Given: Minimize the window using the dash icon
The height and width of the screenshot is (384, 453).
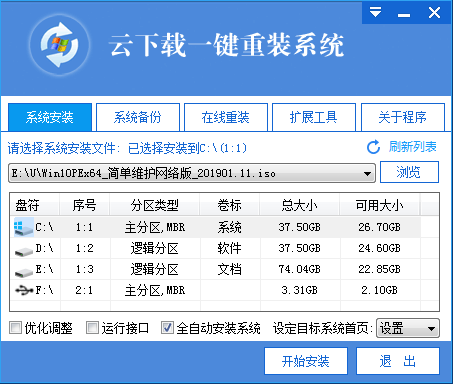Looking at the screenshot, I should click(x=404, y=15).
